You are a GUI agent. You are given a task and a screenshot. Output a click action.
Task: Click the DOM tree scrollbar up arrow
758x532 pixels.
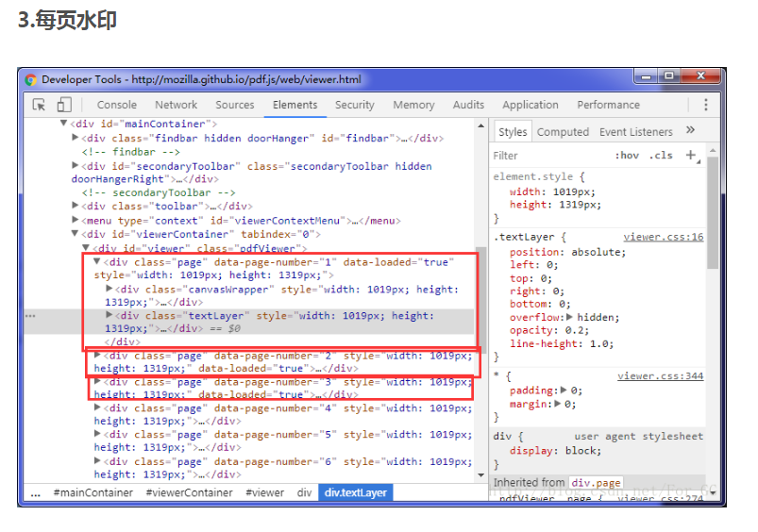(x=481, y=125)
